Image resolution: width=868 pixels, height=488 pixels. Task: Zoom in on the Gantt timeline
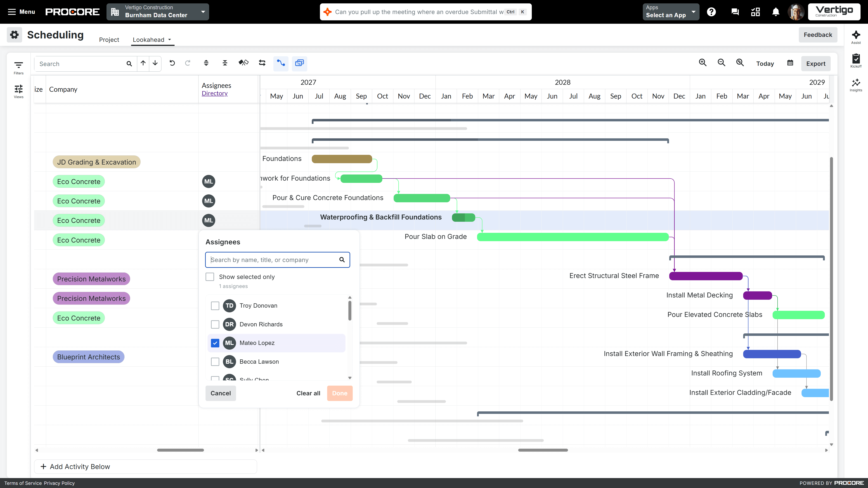pos(703,63)
